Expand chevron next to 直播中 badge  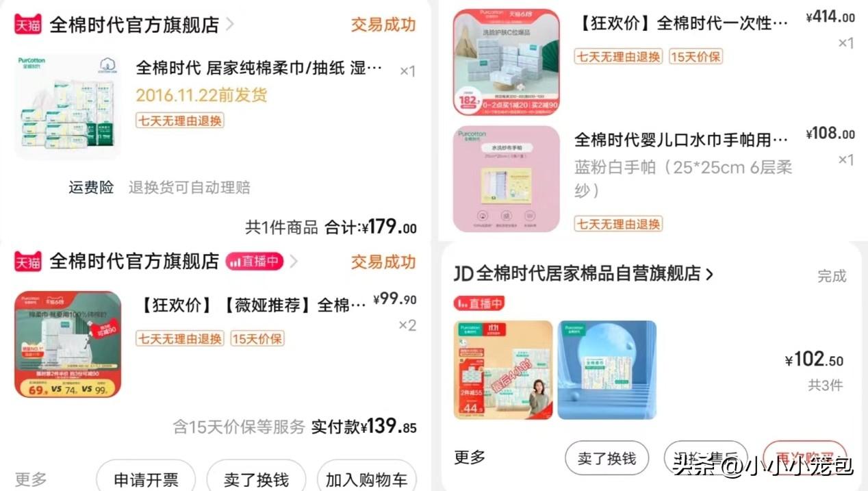coord(294,261)
